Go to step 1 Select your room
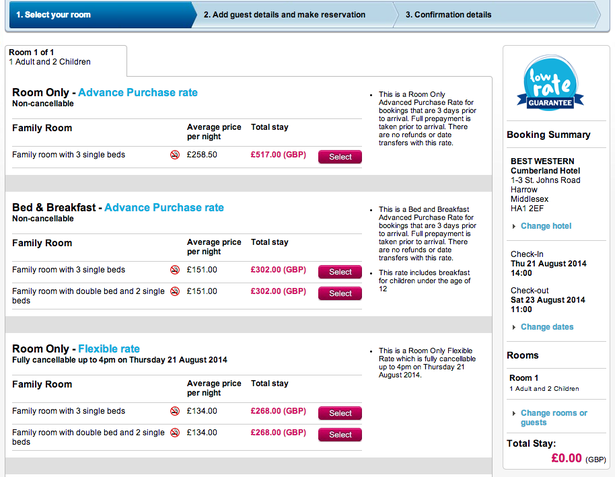The height and width of the screenshot is (477, 615). click(x=95, y=15)
